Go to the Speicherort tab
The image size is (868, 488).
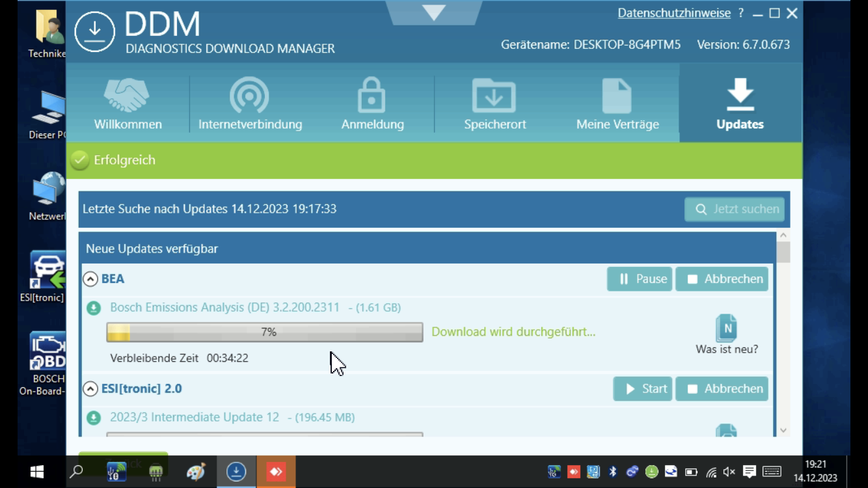point(495,103)
